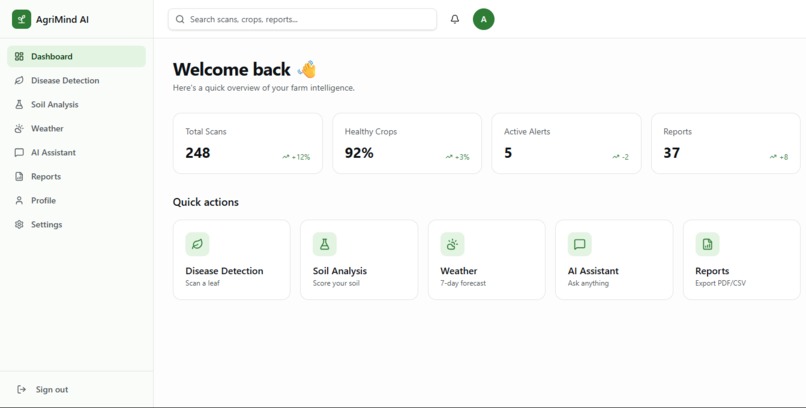Click the -2 change text
This screenshot has height=408, width=806.
click(625, 157)
